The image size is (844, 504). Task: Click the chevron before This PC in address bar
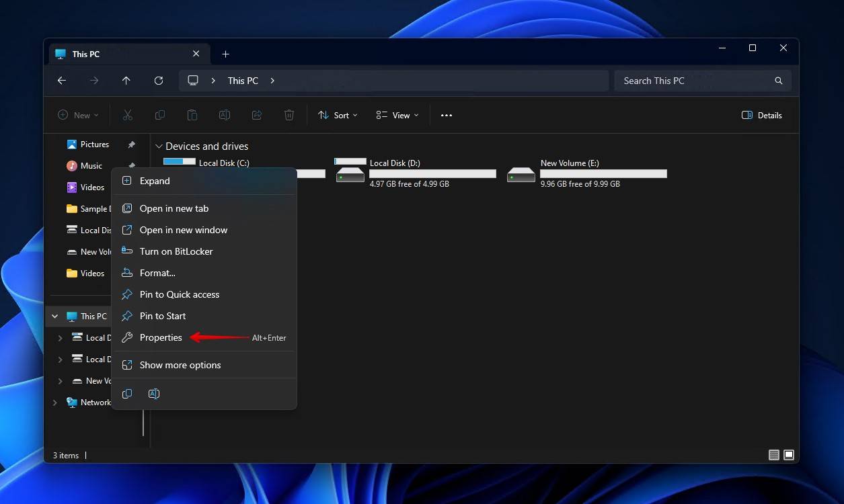213,81
